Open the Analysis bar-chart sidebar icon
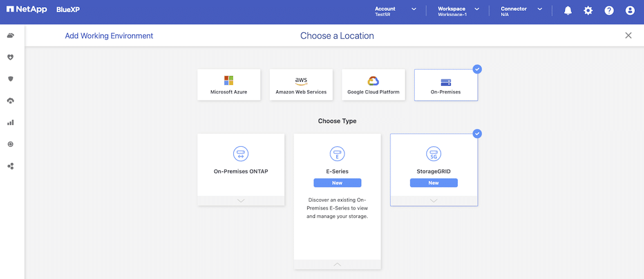Viewport: 644px width, 279px height. point(11,122)
